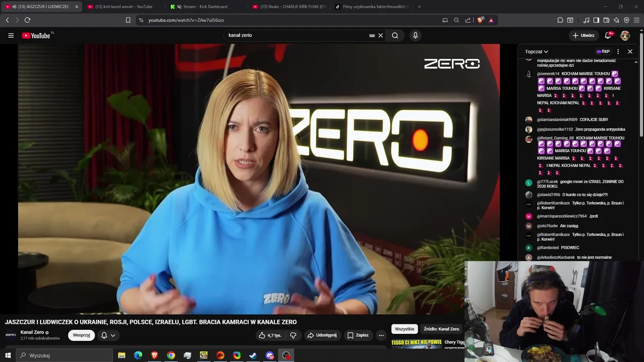This screenshot has height=362, width=644.
Task: Expand the Topczat chat mode dropdown
Action: tap(536, 51)
